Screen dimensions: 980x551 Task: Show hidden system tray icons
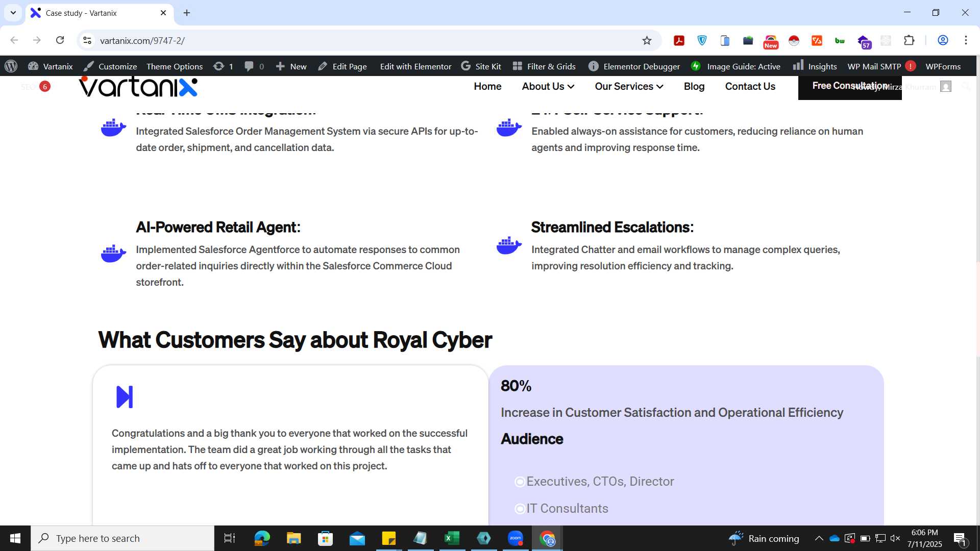pyautogui.click(x=819, y=538)
